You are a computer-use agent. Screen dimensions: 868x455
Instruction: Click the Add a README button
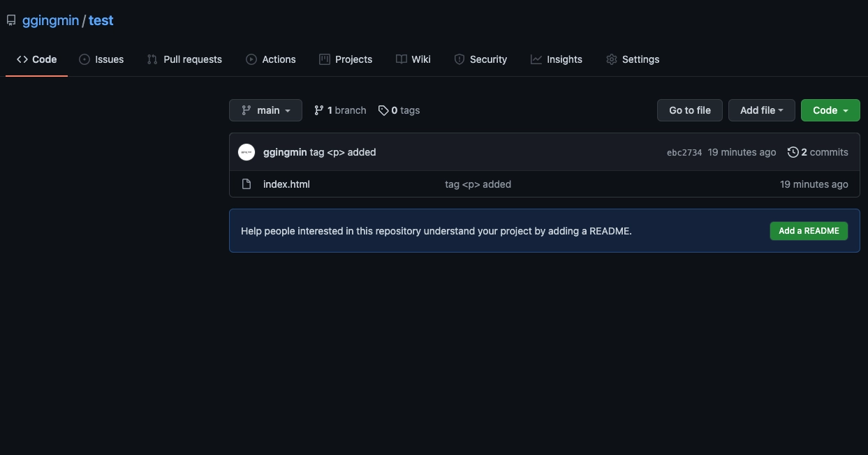click(x=809, y=231)
